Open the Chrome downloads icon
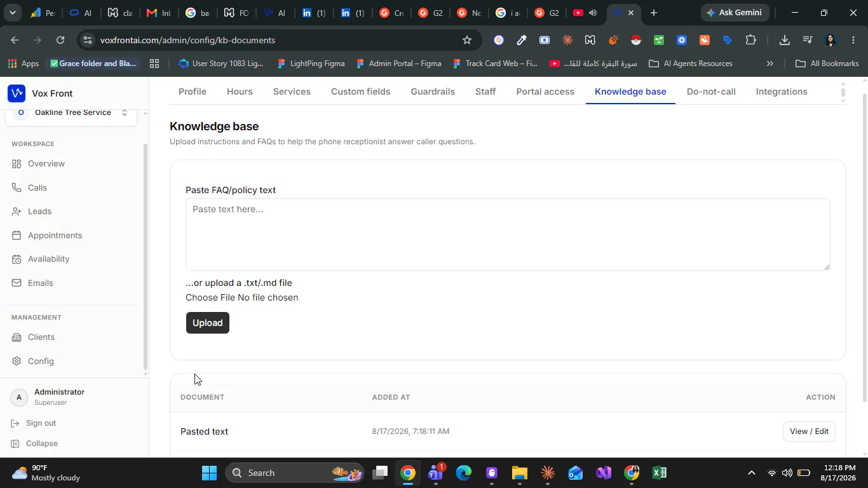This screenshot has width=868, height=488. click(x=785, y=40)
